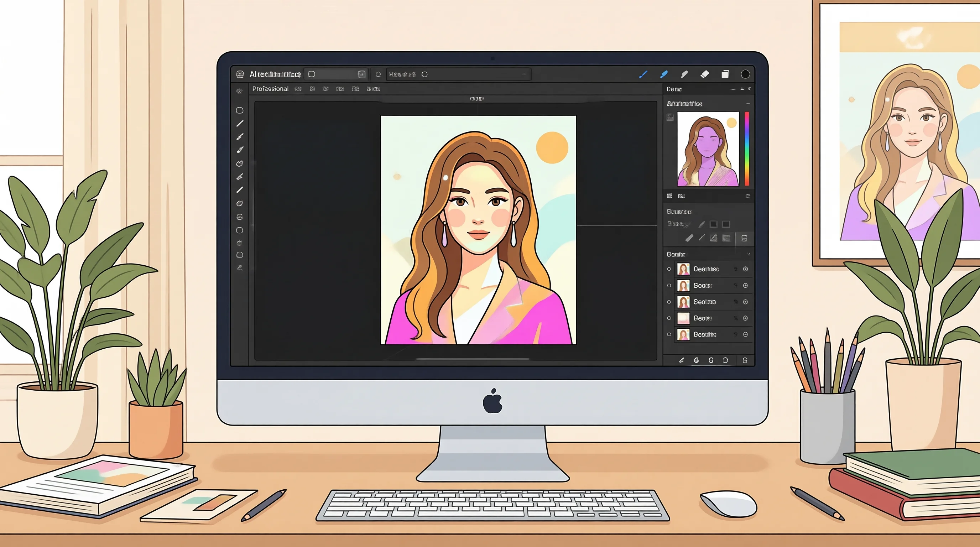Click the purple portrait preview thumbnail
Screen dimensions: 980x547
coord(708,149)
